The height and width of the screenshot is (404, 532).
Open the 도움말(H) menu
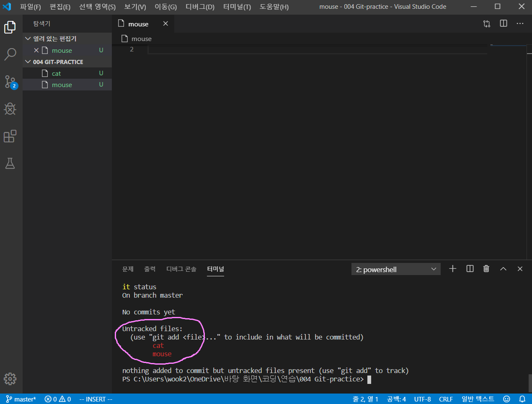click(274, 7)
